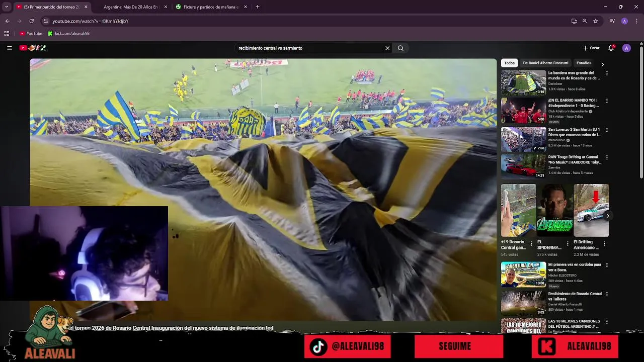Go forward one page
644x362 pixels.
pyautogui.click(x=19, y=21)
